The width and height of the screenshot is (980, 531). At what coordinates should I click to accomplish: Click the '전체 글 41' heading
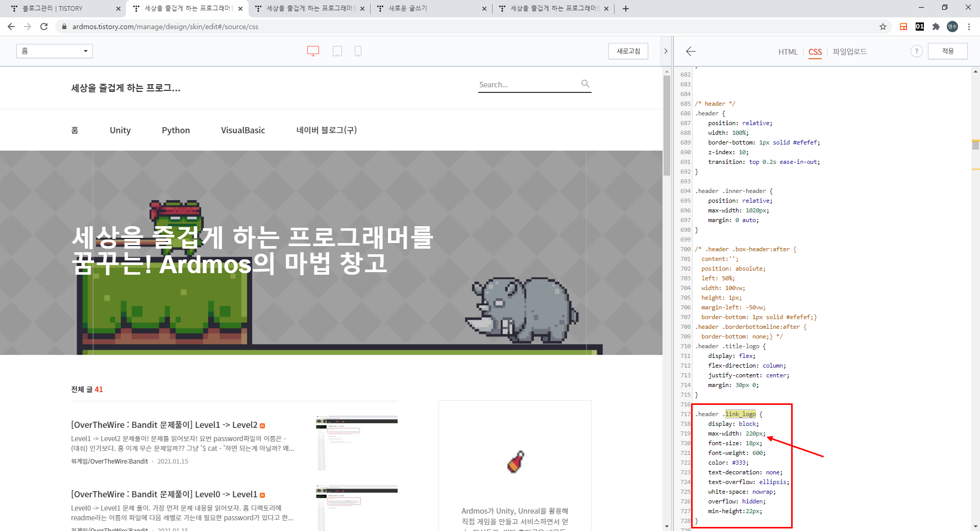[87, 390]
